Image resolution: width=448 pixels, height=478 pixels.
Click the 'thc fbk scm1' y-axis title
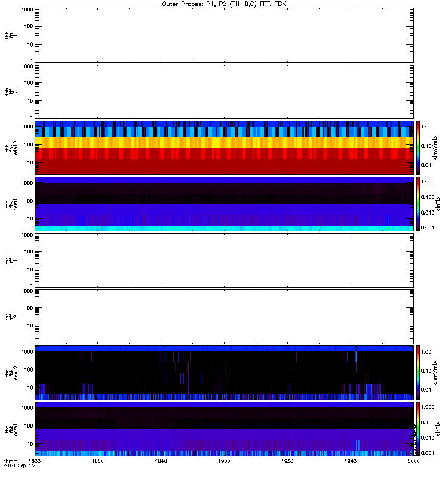[11, 429]
